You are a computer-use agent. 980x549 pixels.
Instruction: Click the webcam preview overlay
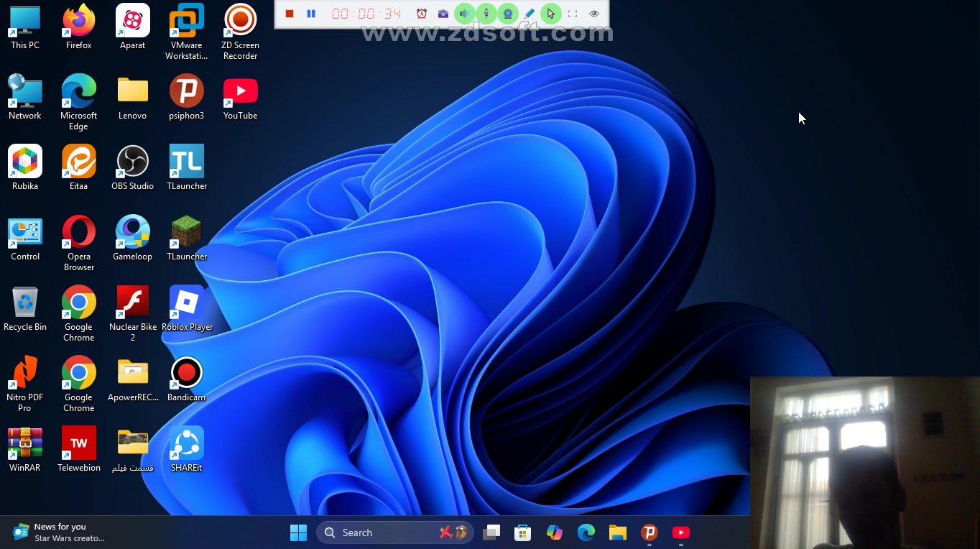[x=865, y=463]
